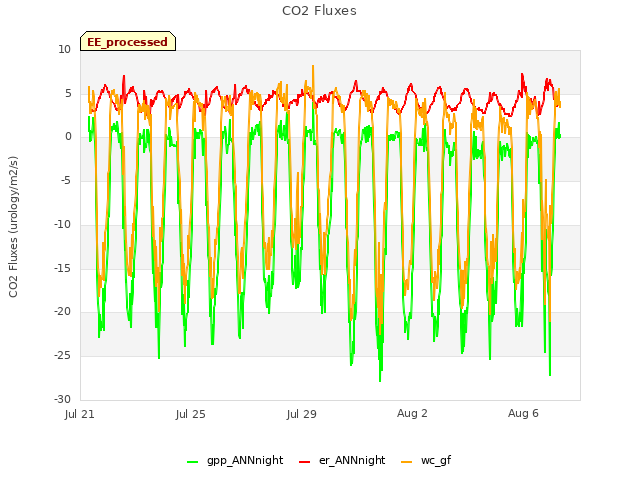The height and width of the screenshot is (480, 640).
Task: Click the -5 y-axis tick label
Action: tap(66, 180)
